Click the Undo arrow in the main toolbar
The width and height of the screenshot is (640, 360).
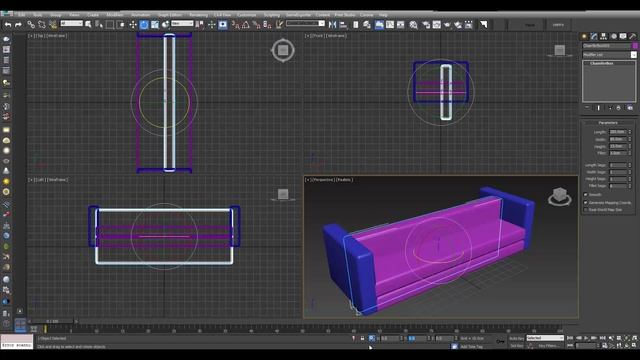pos(8,25)
